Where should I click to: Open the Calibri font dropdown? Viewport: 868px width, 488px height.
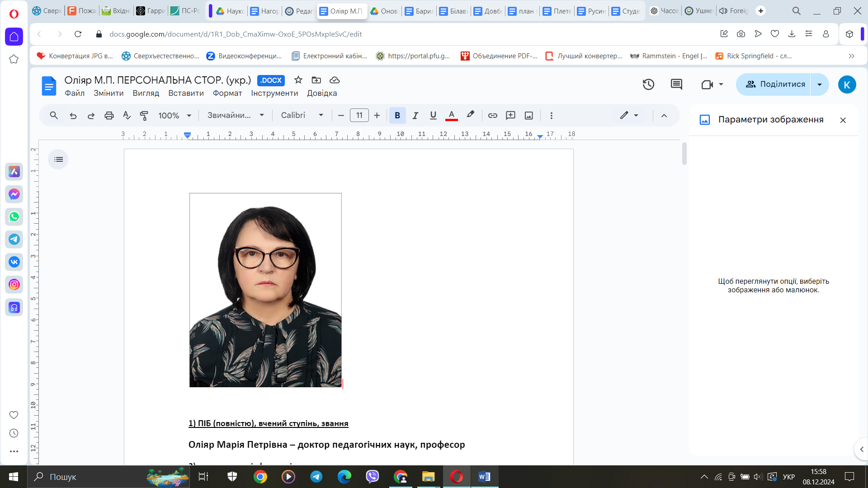(302, 116)
